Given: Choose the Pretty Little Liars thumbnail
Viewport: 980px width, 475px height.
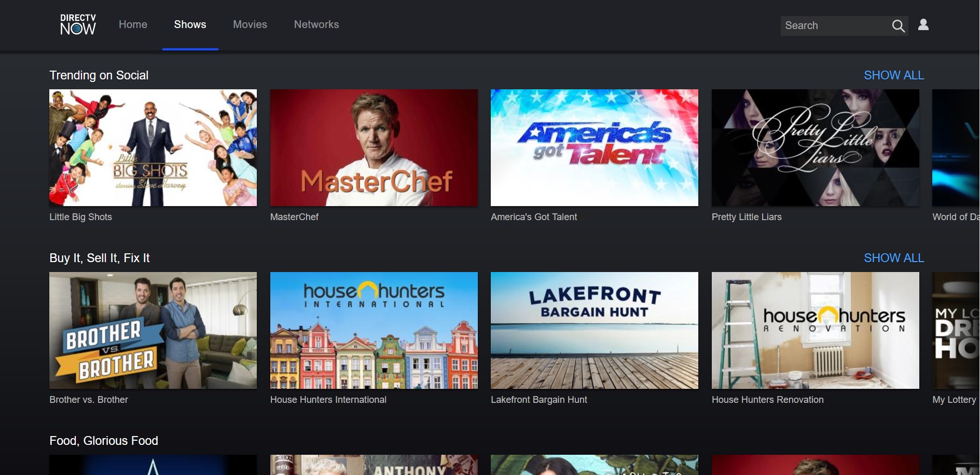Looking at the screenshot, I should [x=815, y=147].
